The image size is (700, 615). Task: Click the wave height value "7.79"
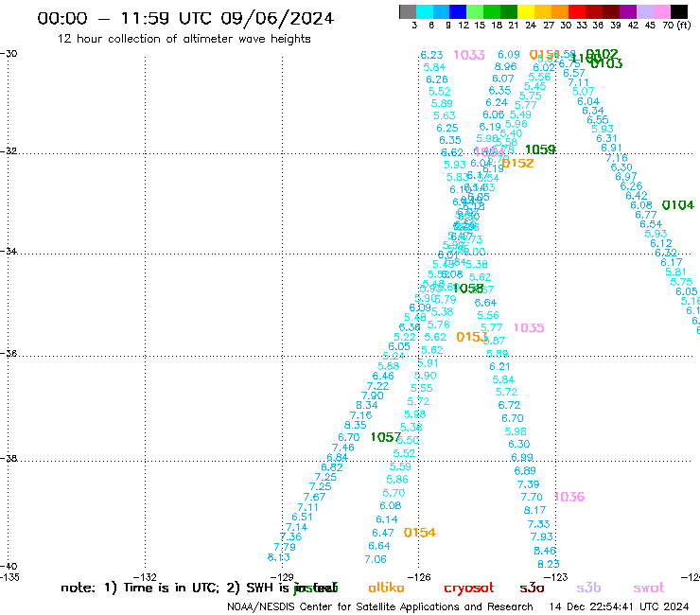pos(285,547)
